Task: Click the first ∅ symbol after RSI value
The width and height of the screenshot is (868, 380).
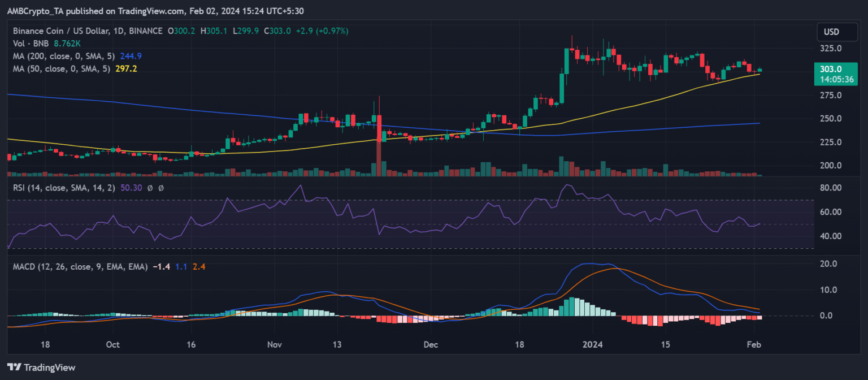Action: click(150, 188)
